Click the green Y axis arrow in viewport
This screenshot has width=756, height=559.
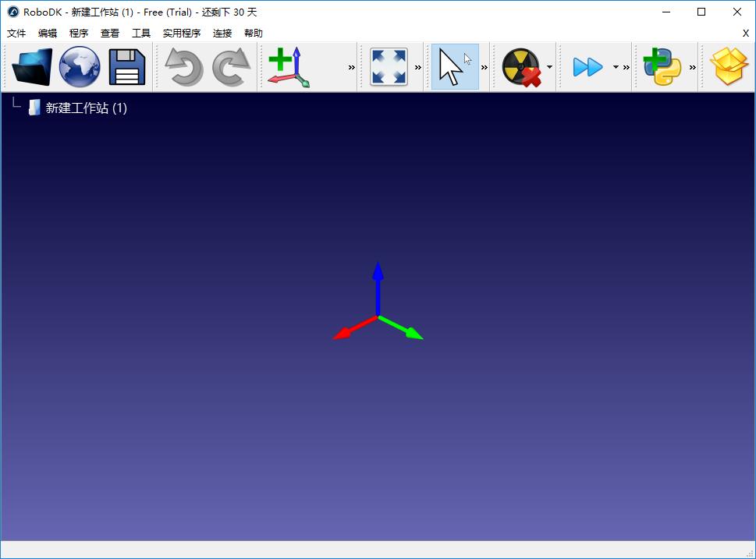coord(401,328)
